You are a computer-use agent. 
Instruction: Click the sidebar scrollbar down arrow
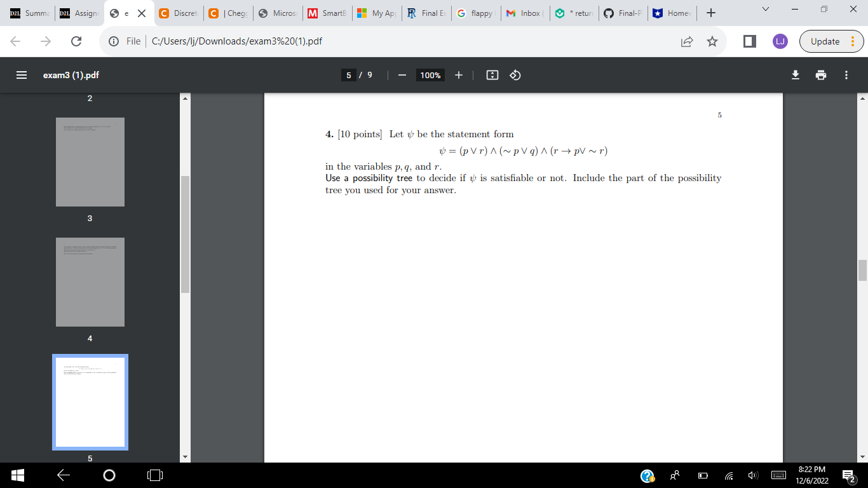click(186, 457)
